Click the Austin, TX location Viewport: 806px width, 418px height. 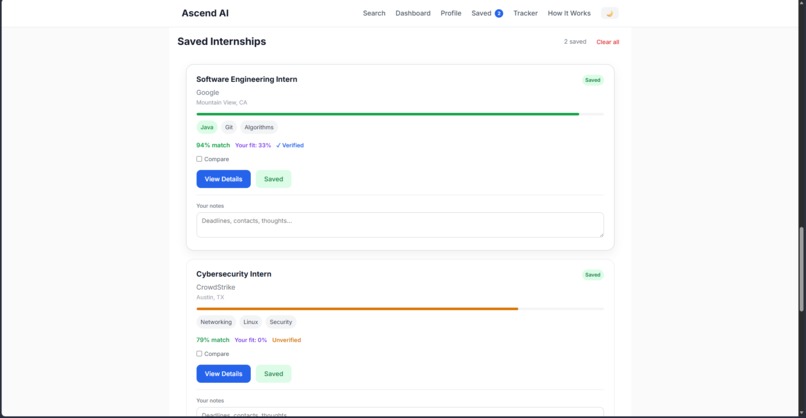point(210,298)
